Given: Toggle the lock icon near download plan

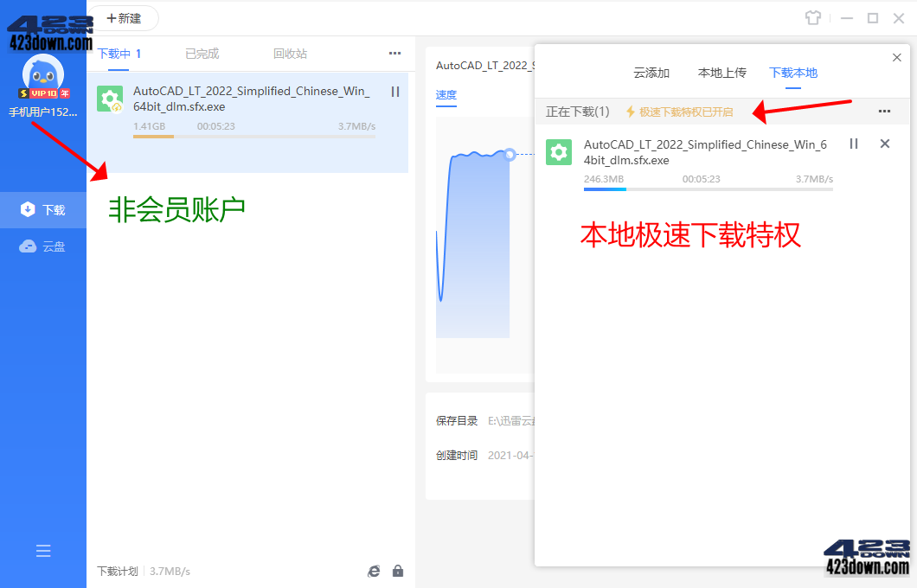Looking at the screenshot, I should tap(398, 571).
